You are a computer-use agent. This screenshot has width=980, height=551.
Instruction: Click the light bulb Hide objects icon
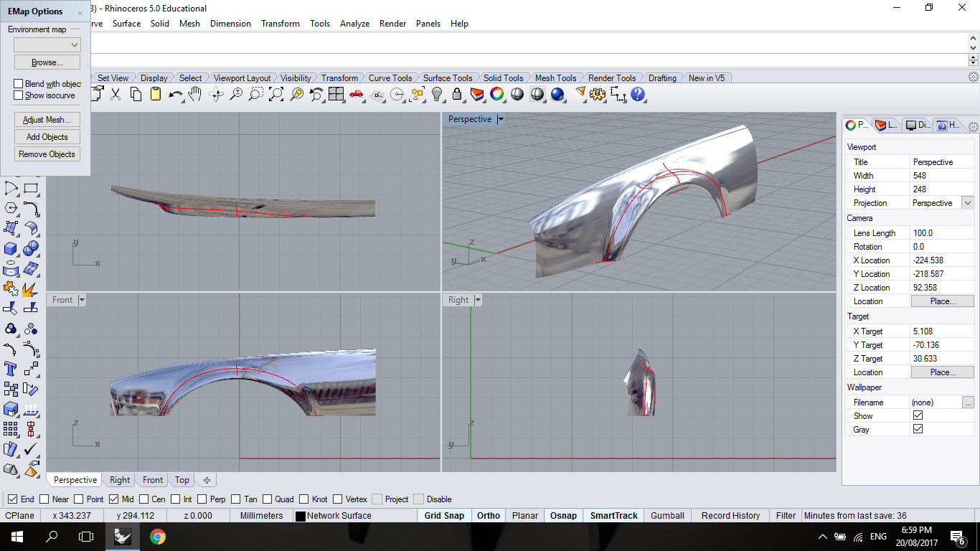pos(437,94)
